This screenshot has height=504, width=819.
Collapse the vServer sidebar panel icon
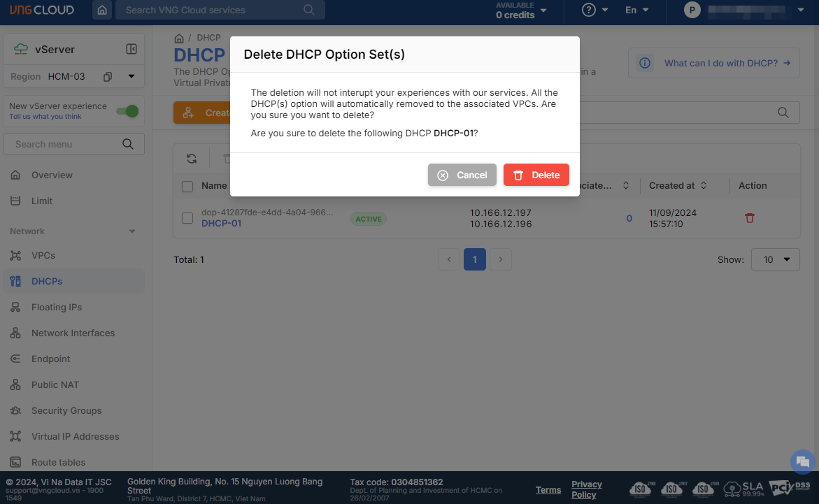[131, 49]
